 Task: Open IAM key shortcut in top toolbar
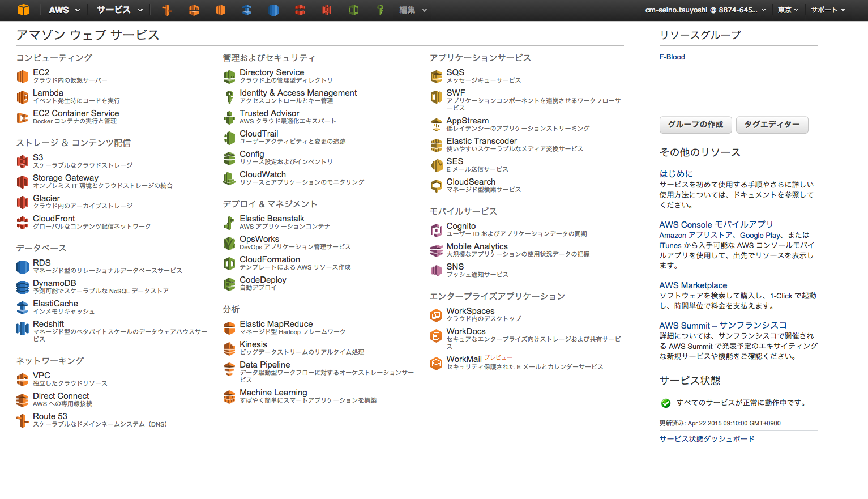click(x=380, y=10)
